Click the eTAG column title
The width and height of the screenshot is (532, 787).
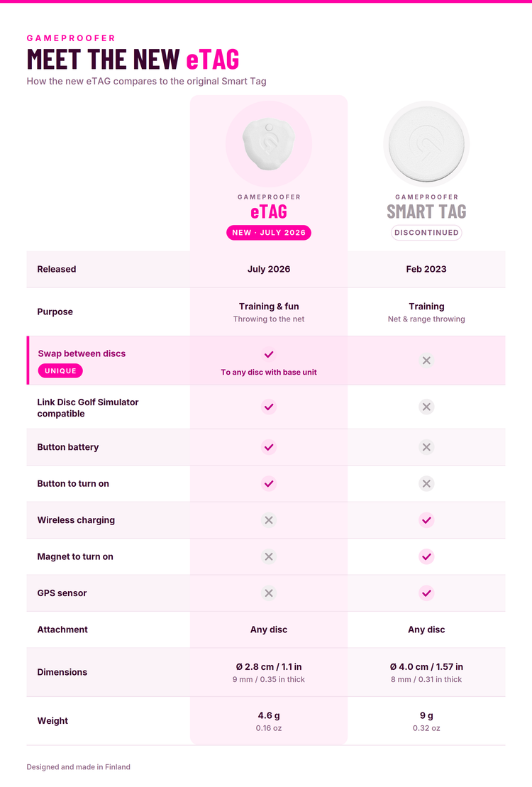pyautogui.click(x=269, y=211)
